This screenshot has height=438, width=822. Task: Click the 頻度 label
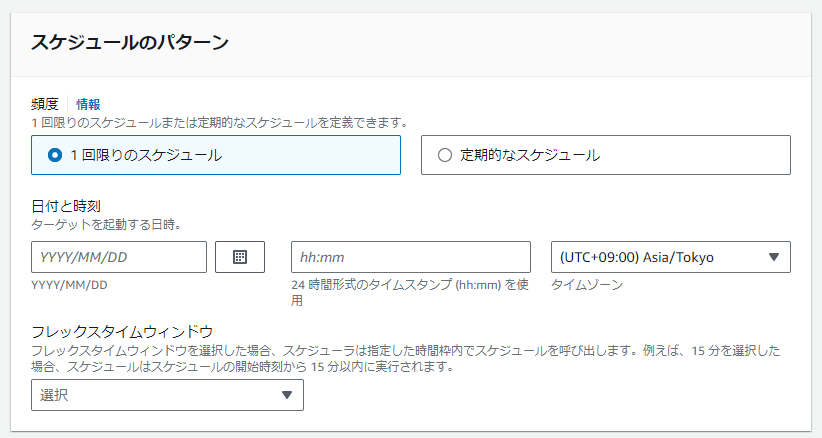click(45, 104)
